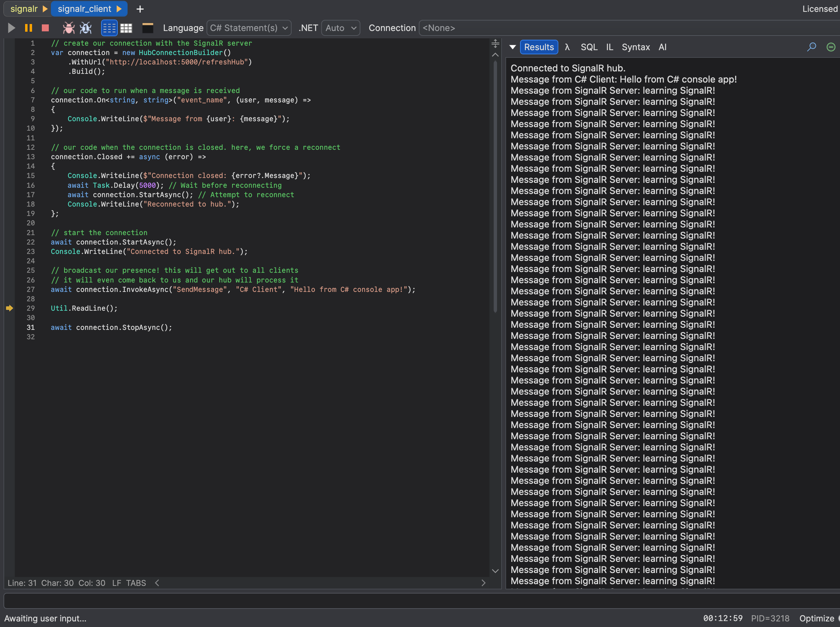This screenshot has width=840, height=627.
Task: Pause query execution
Action: [x=28, y=28]
